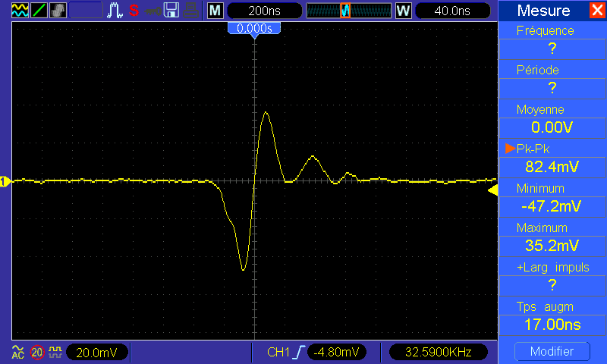Click the floppy disk save icon
This screenshot has height=364, width=607.
click(172, 11)
